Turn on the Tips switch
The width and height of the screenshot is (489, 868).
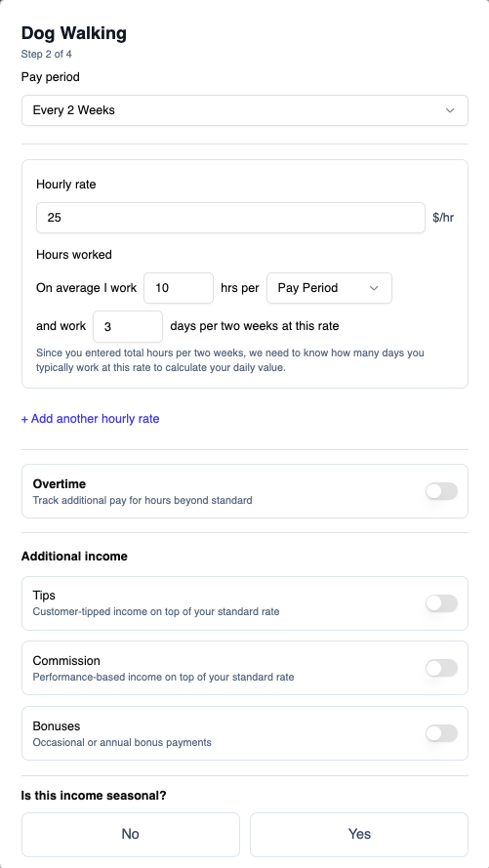point(441,603)
